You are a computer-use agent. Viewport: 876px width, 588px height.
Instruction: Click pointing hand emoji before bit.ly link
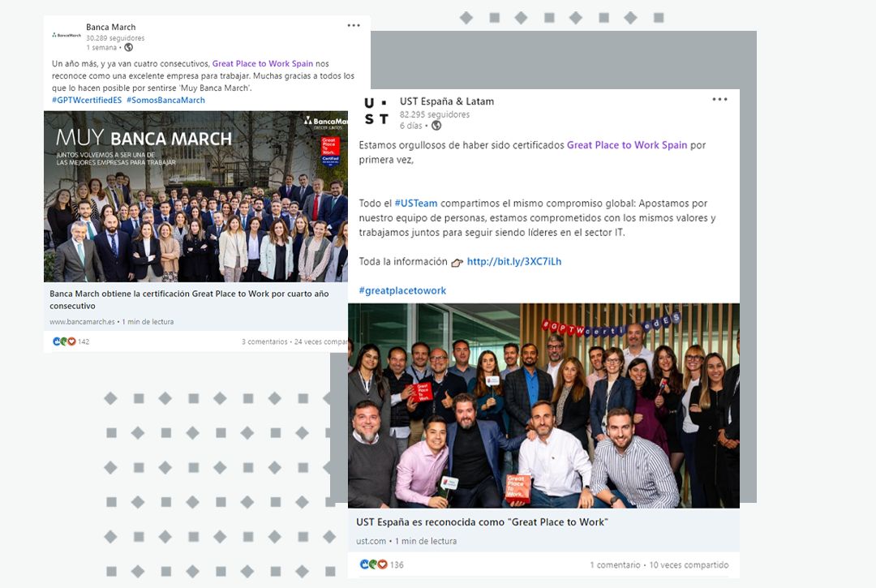pyautogui.click(x=457, y=263)
